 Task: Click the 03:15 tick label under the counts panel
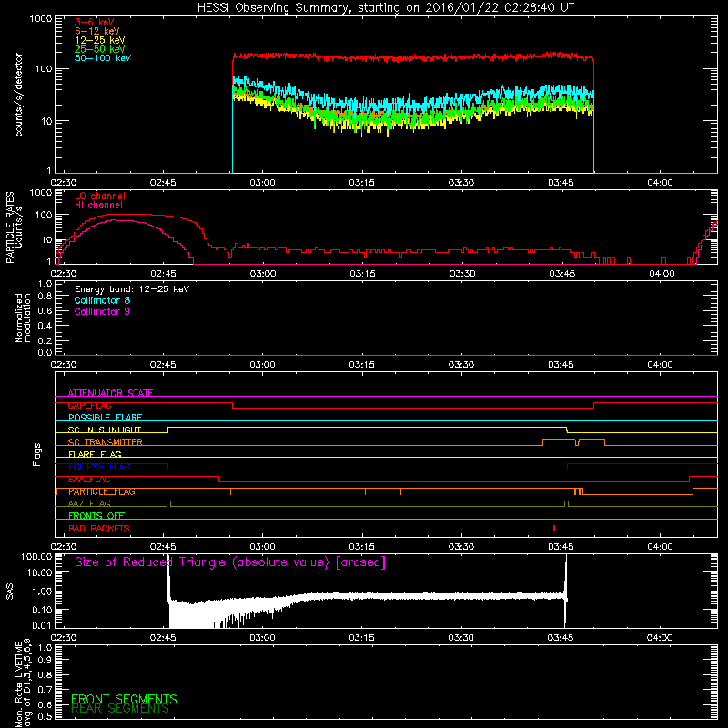pyautogui.click(x=361, y=183)
